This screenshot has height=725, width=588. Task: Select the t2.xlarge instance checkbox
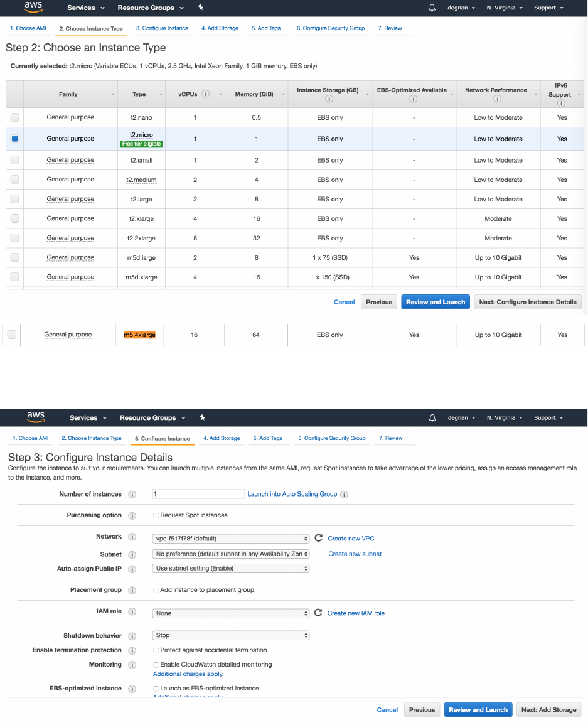pos(15,218)
